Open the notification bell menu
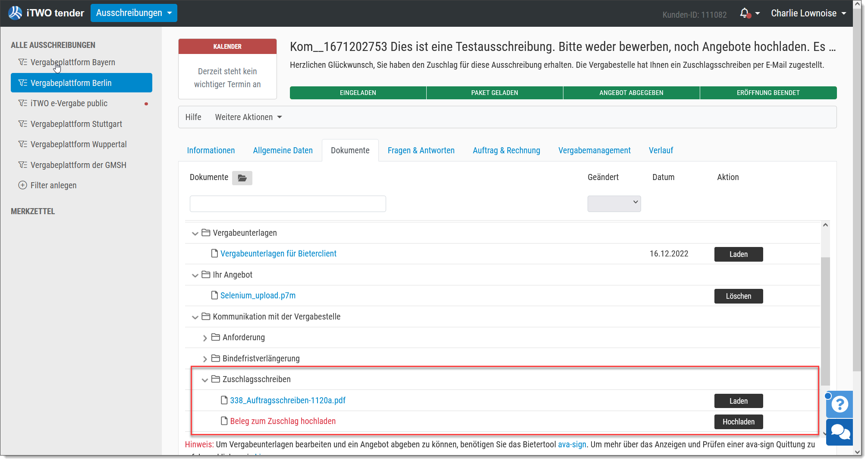The image size is (868, 462). (x=749, y=13)
